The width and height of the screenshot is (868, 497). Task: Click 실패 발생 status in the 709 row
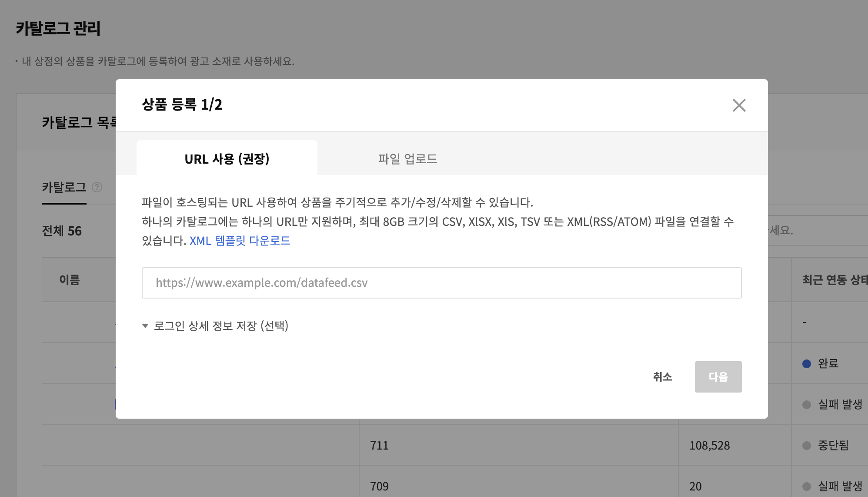pos(840,486)
